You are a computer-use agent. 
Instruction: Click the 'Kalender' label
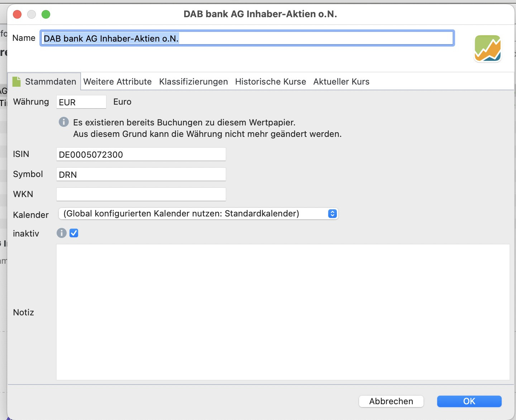point(31,215)
